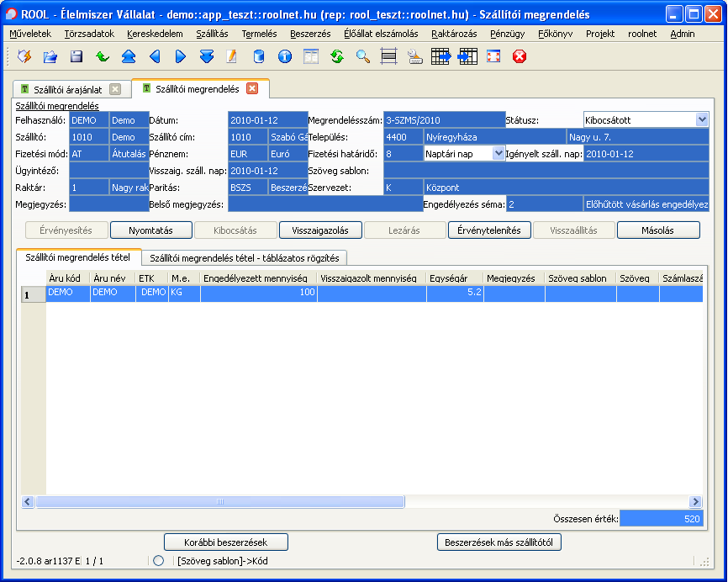Go to next record with right arrow
Viewport: 728px width, 582px height.
pyautogui.click(x=181, y=56)
